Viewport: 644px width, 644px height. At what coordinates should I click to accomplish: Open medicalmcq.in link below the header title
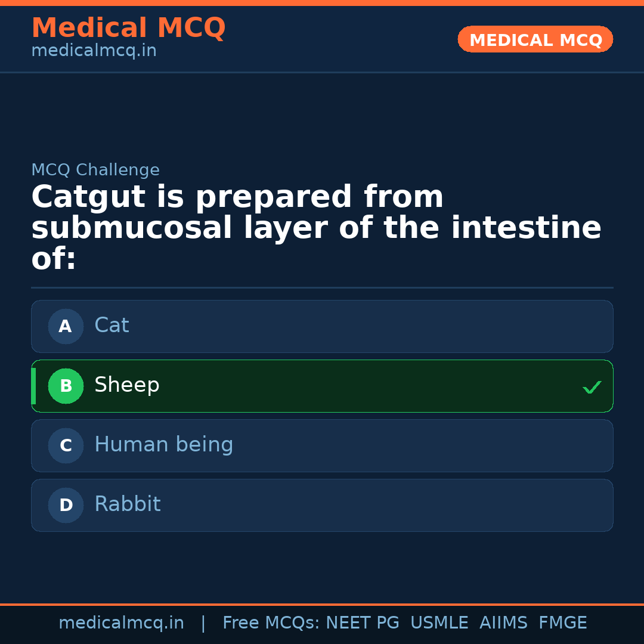(x=94, y=51)
